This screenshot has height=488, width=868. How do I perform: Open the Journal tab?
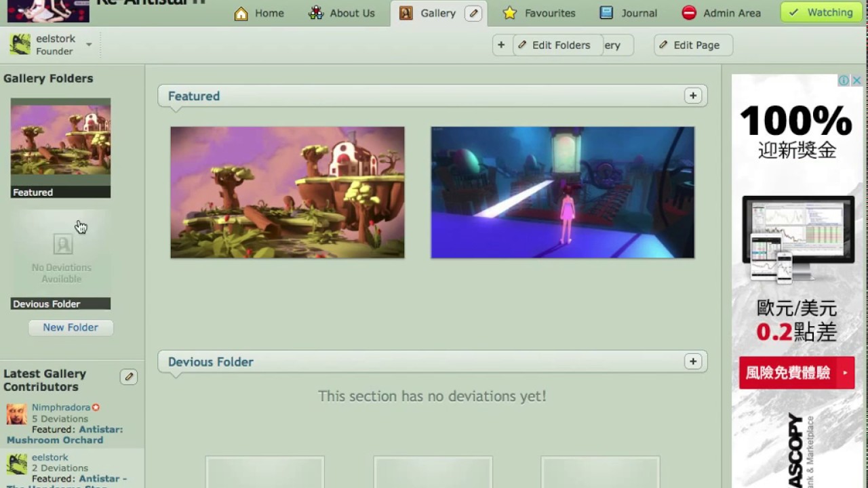629,13
